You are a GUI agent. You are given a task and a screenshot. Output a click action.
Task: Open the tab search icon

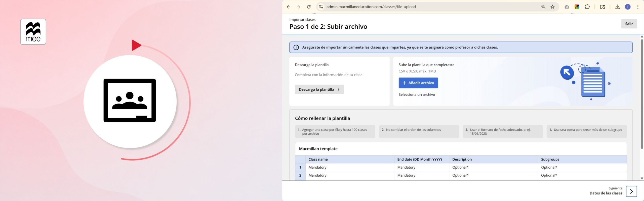coord(602,7)
